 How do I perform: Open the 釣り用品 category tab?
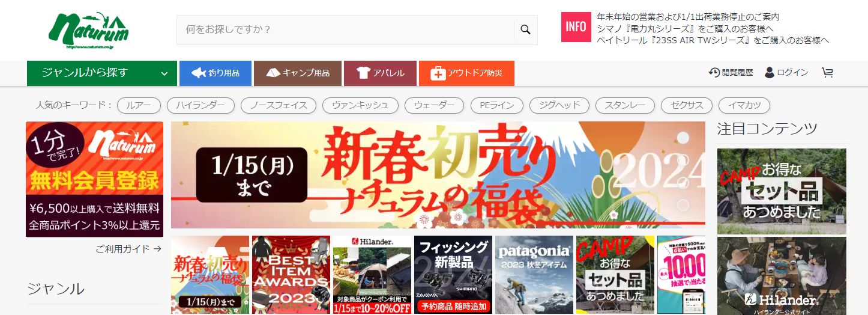215,73
